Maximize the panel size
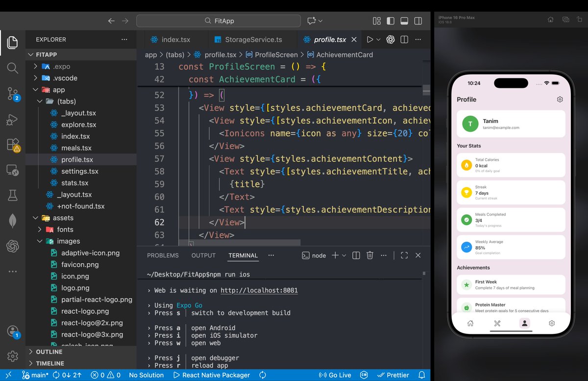Viewport: 588px width, 381px height. (x=404, y=255)
